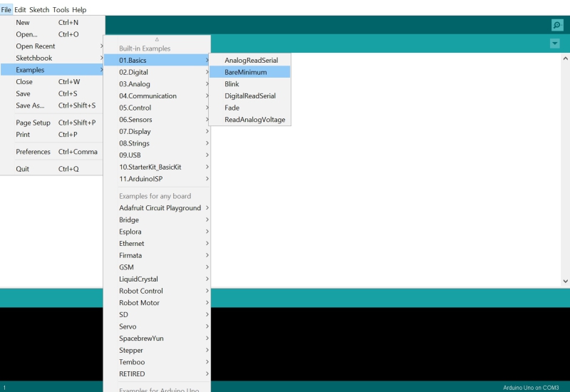Click the editor scrollbar down arrow
The width and height of the screenshot is (570, 392).
[565, 282]
